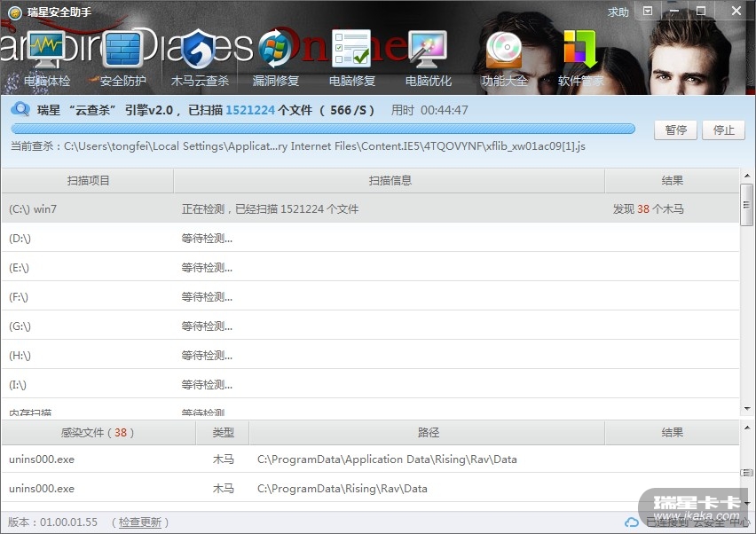Maximize the 瑞星安全助手 window
This screenshot has width=756, height=534.
coord(701,11)
